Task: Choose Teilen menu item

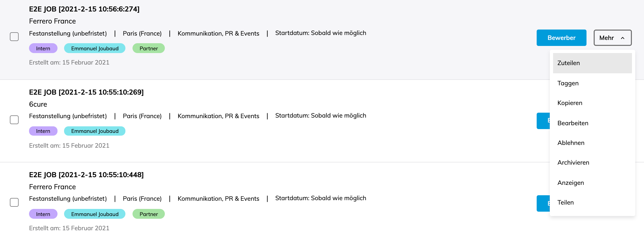Action: click(x=565, y=202)
